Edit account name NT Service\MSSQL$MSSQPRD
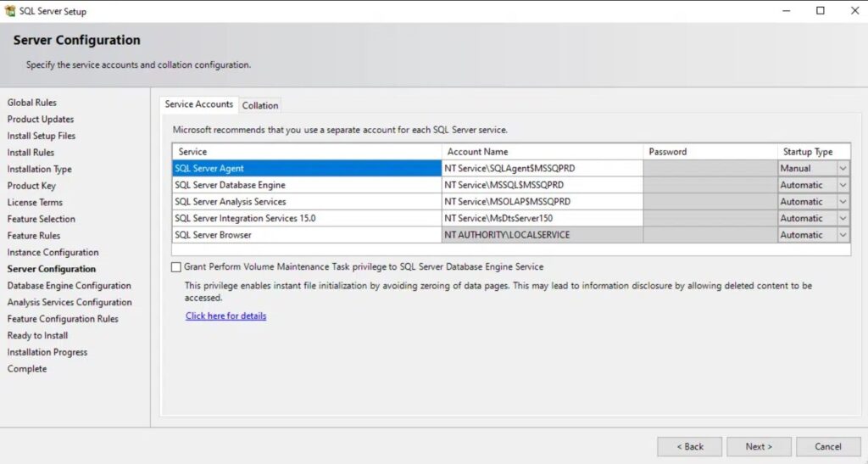Image resolution: width=868 pixels, height=464 pixels. click(542, 185)
